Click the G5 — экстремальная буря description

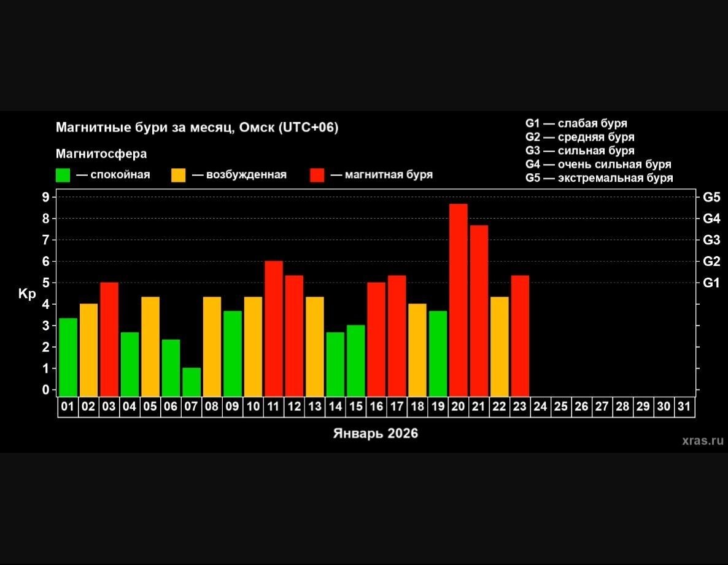tap(599, 178)
